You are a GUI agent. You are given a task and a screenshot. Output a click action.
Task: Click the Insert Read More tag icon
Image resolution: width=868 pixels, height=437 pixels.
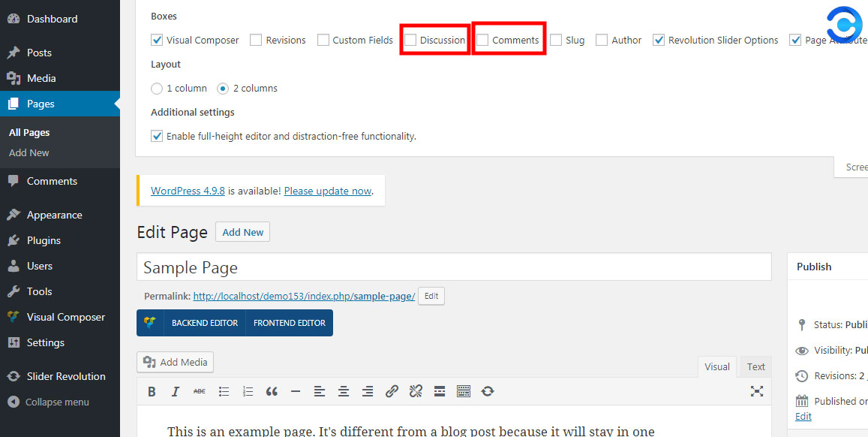click(x=440, y=391)
